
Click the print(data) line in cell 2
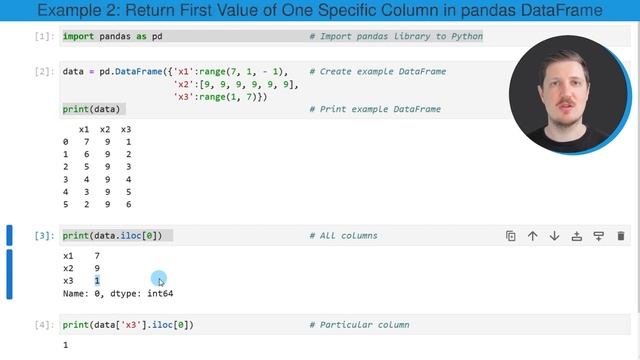coord(91,109)
